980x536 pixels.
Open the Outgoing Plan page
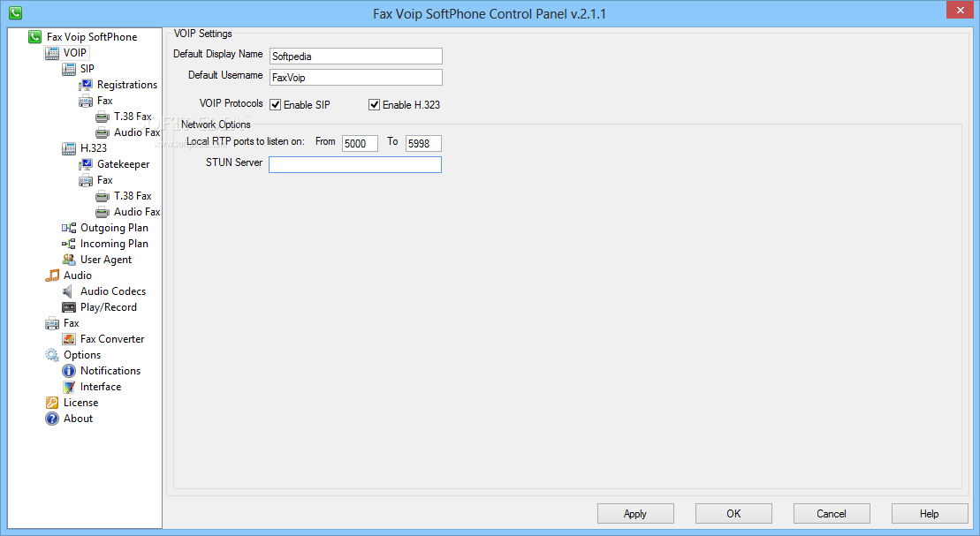114,228
